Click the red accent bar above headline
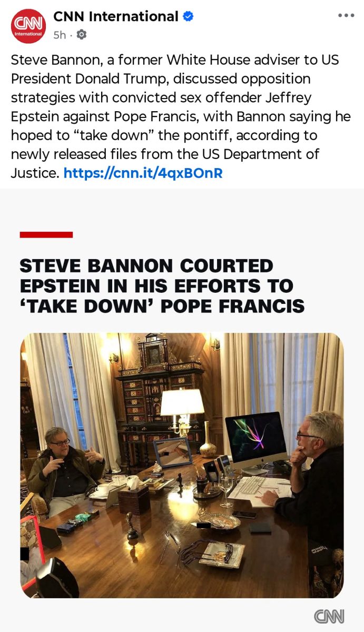Viewport: 364px width, 632px height. coord(46,234)
